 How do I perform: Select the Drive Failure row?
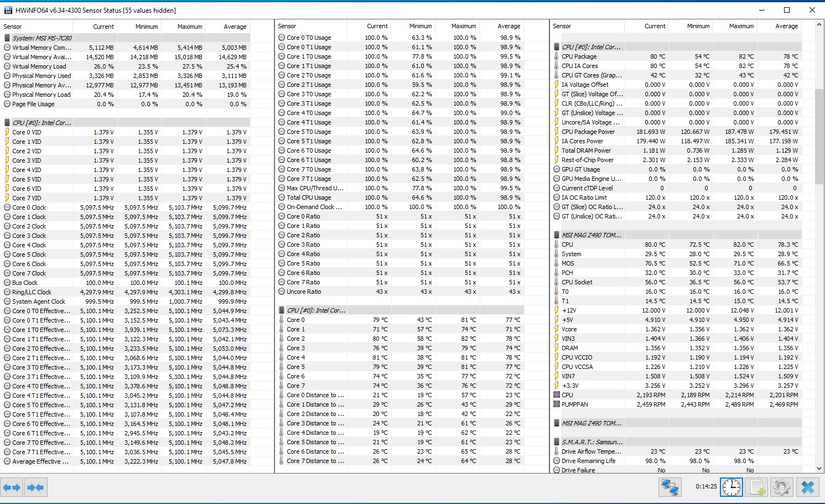point(677,470)
